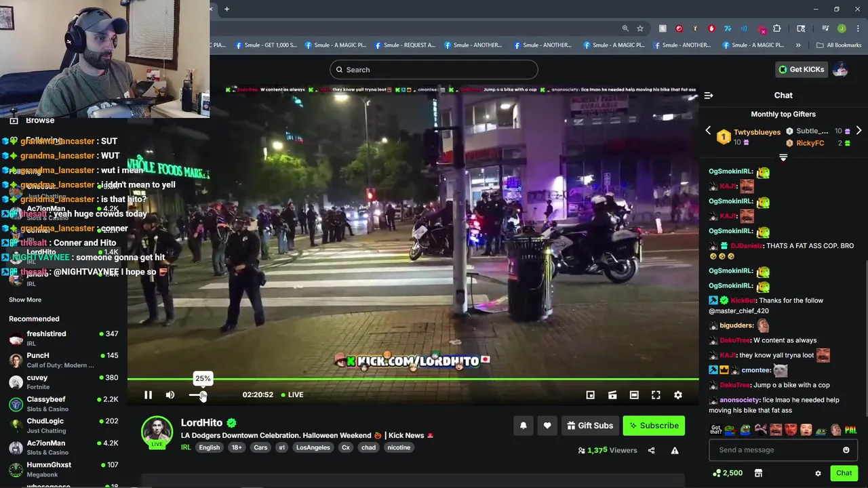Select the 18+ tag
868x488 pixels.
pos(237,447)
